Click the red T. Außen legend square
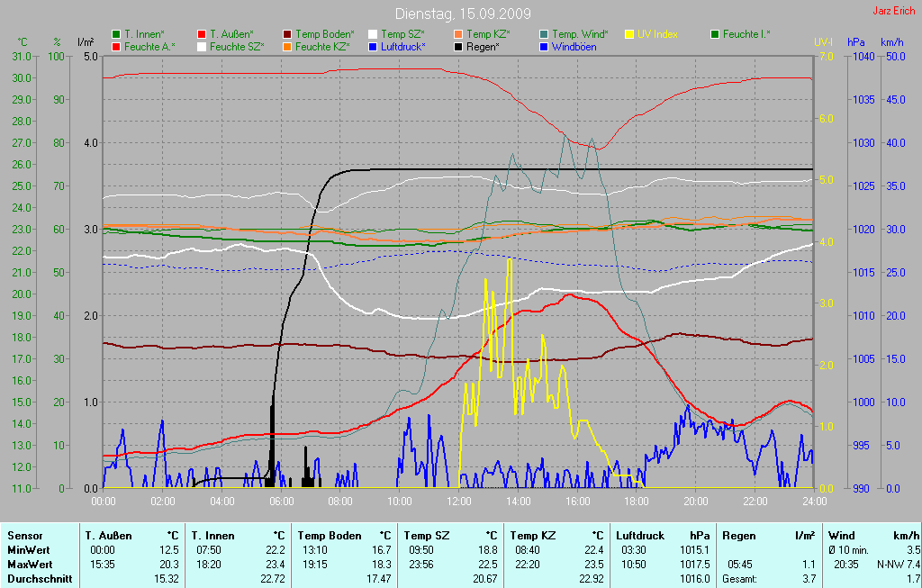The image size is (922, 588). click(x=202, y=34)
